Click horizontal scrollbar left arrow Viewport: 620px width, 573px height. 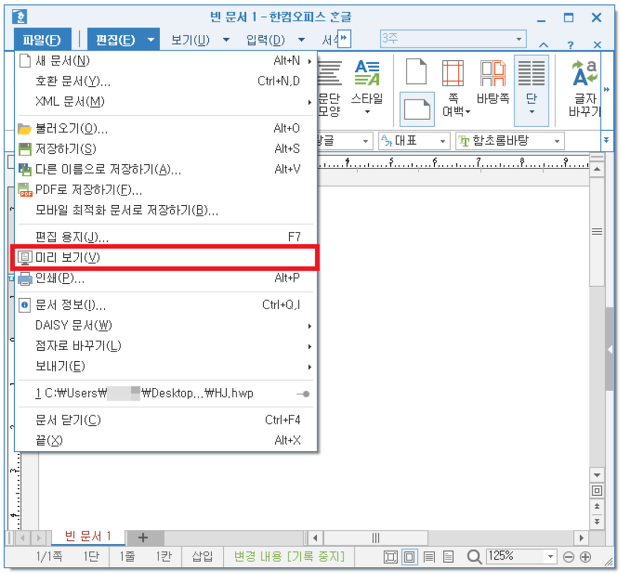click(x=315, y=537)
